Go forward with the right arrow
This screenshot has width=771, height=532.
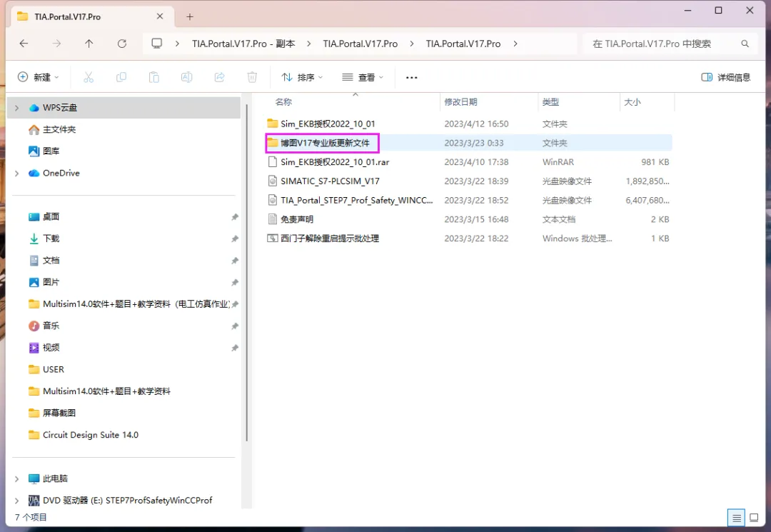pos(56,44)
